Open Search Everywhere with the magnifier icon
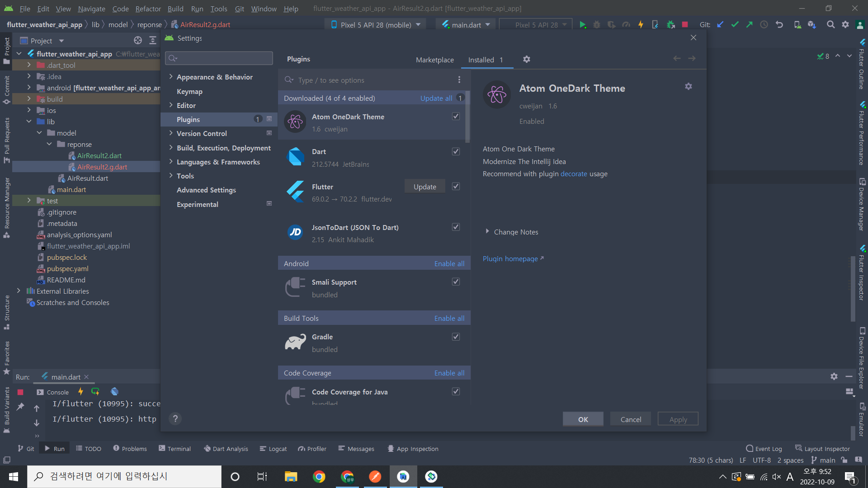 (831, 24)
